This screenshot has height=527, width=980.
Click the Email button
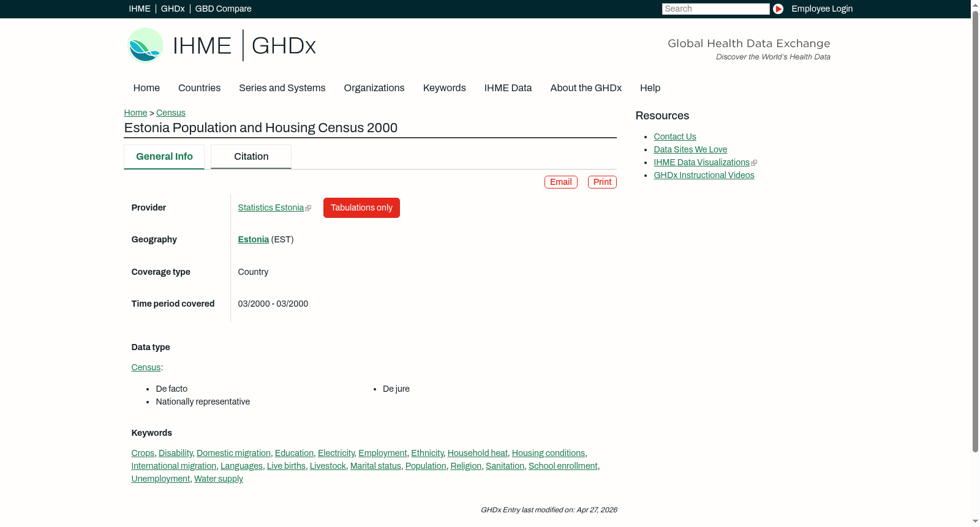[561, 182]
